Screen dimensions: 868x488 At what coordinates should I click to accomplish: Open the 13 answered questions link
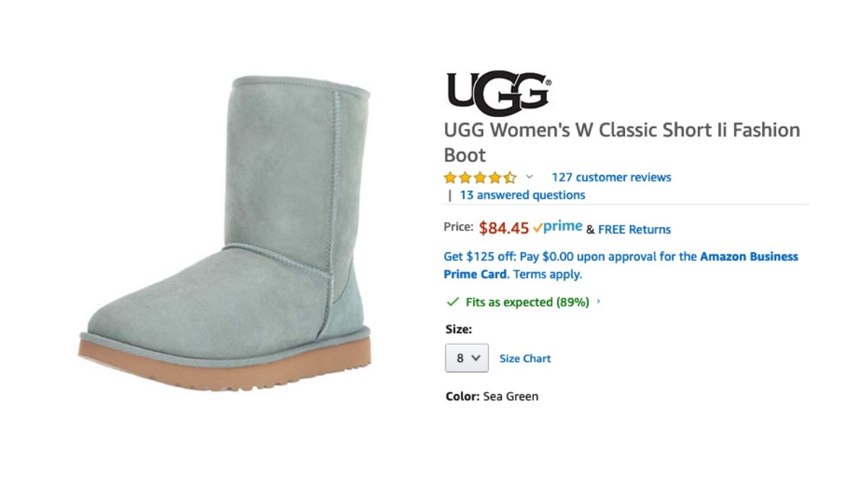click(x=522, y=195)
